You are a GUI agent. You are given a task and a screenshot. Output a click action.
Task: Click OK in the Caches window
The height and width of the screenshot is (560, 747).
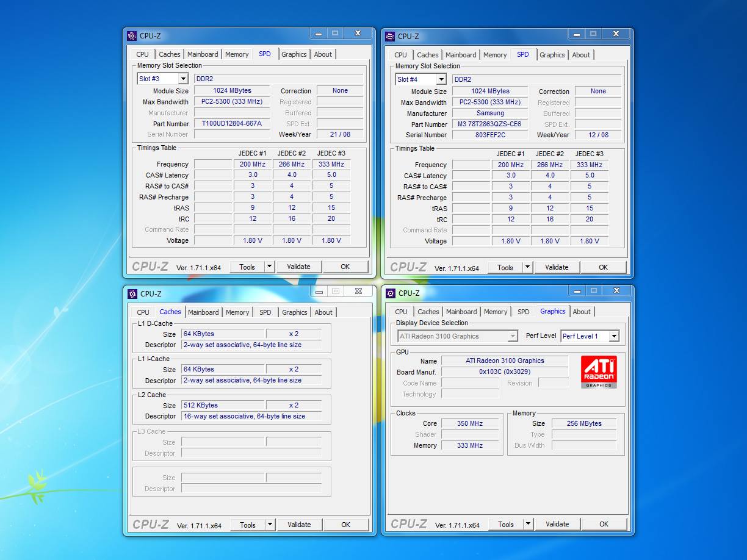(x=346, y=525)
